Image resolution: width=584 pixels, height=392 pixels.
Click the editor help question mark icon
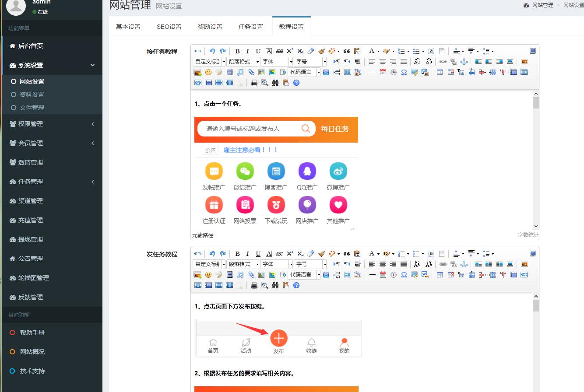click(296, 83)
